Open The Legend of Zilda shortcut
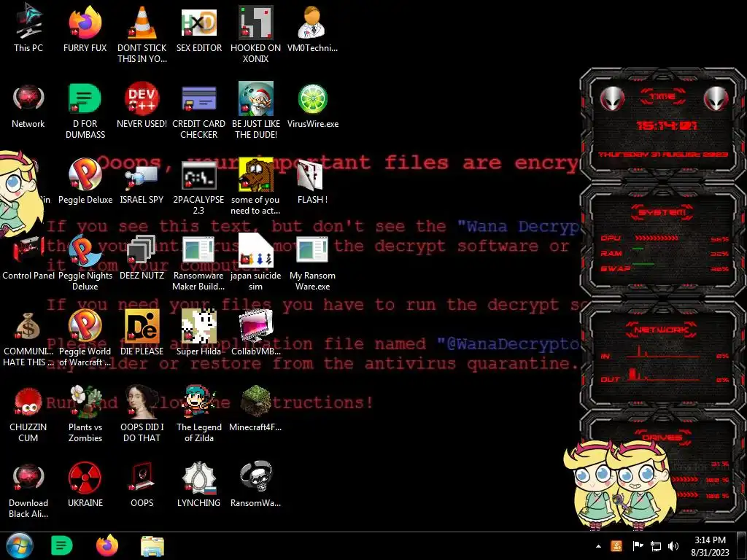 click(198, 413)
